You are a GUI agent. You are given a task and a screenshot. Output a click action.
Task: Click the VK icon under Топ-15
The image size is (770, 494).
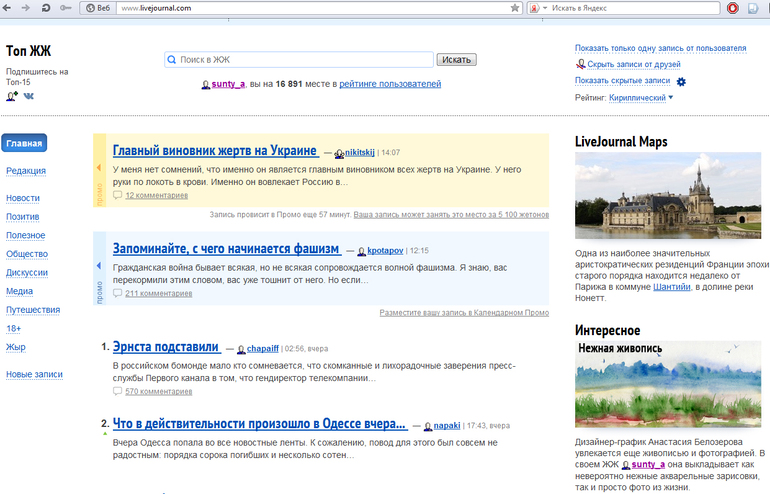coord(29,96)
